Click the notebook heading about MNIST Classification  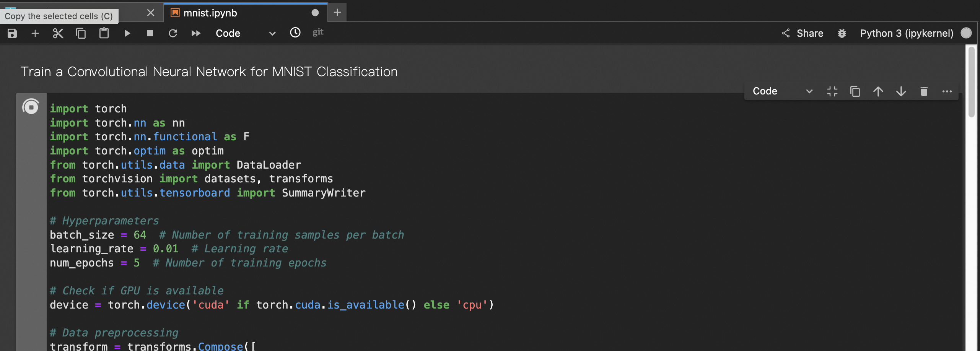click(209, 71)
